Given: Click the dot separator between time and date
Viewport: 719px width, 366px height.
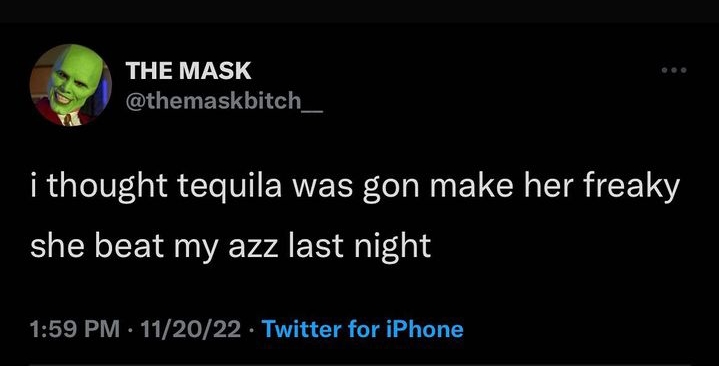Looking at the screenshot, I should [x=130, y=329].
